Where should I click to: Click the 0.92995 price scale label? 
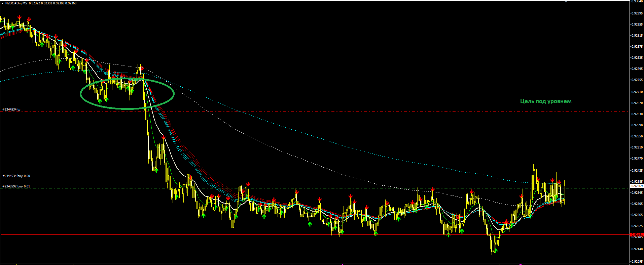[x=637, y=13]
